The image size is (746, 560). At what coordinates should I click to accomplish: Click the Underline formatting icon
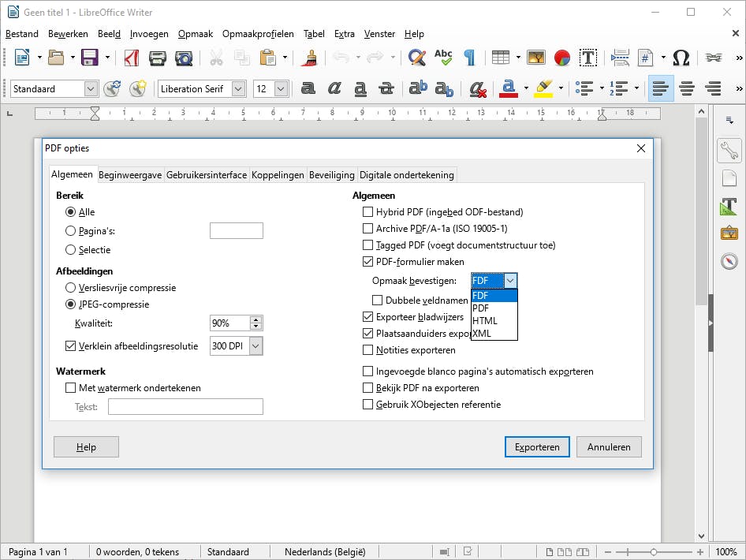tap(360, 88)
